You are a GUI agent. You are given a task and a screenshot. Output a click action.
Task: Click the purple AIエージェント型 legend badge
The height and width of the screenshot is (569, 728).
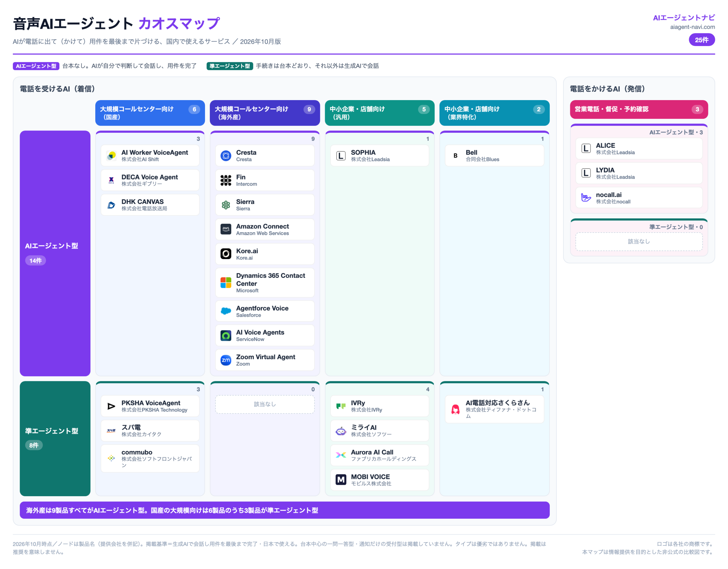[x=36, y=66]
